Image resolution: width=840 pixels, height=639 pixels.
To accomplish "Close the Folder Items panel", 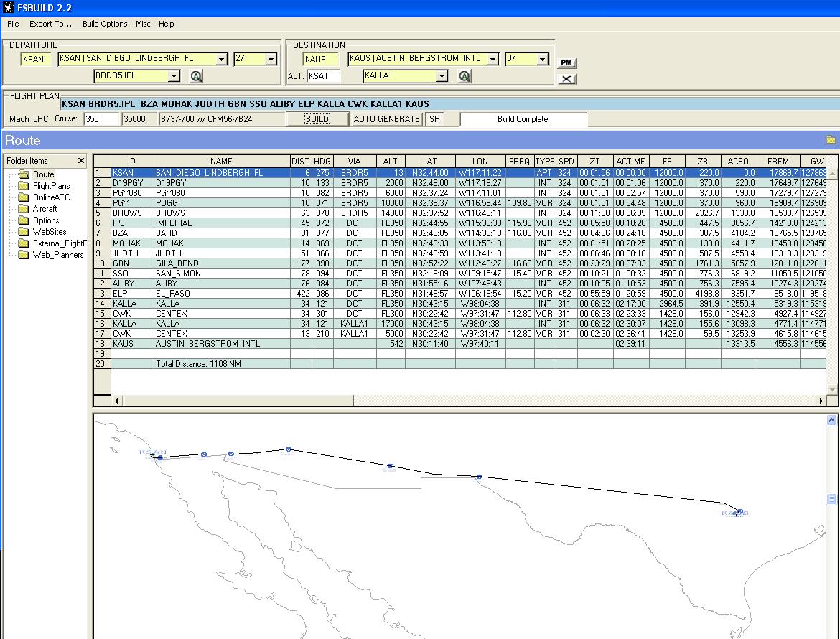I will (x=81, y=161).
